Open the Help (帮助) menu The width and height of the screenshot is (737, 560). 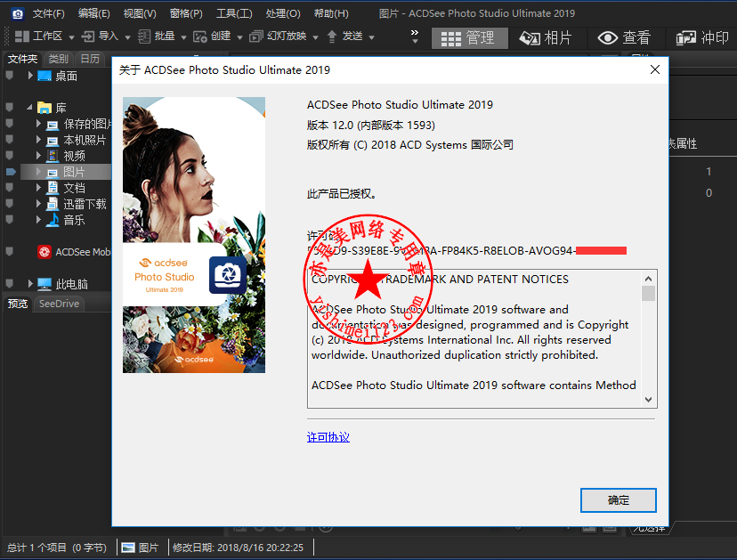click(x=331, y=13)
